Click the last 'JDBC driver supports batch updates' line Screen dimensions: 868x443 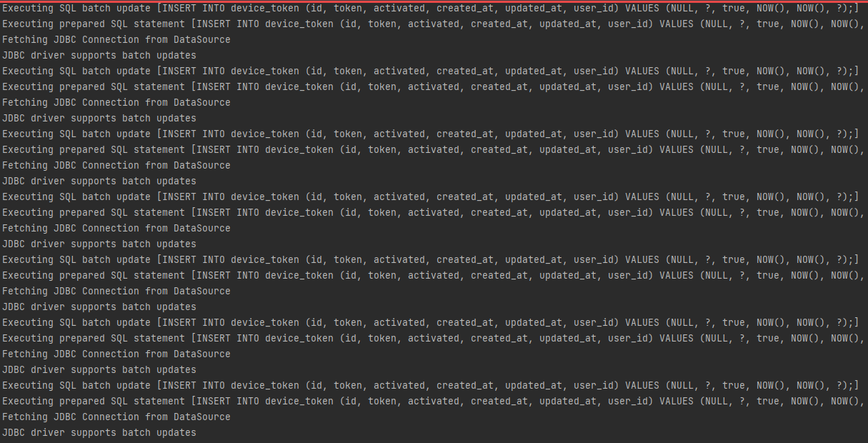tap(99, 432)
